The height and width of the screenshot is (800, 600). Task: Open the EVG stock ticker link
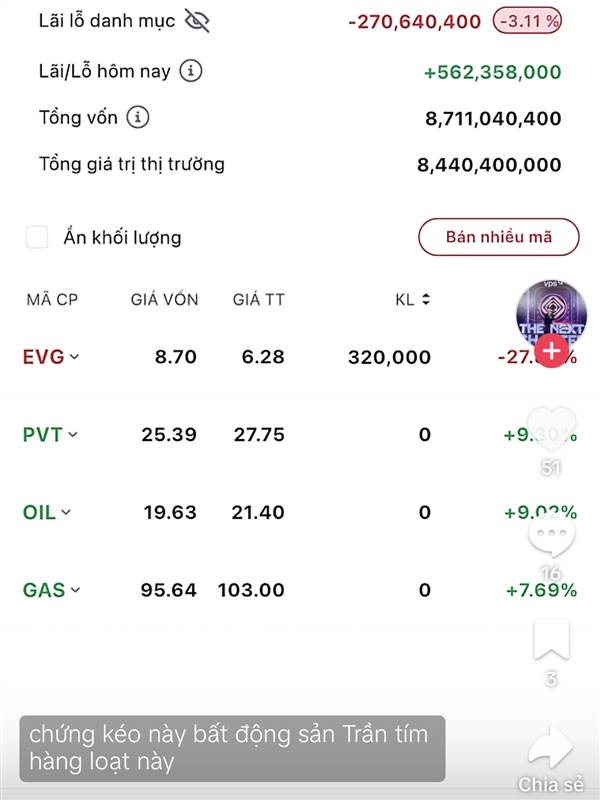[43, 357]
